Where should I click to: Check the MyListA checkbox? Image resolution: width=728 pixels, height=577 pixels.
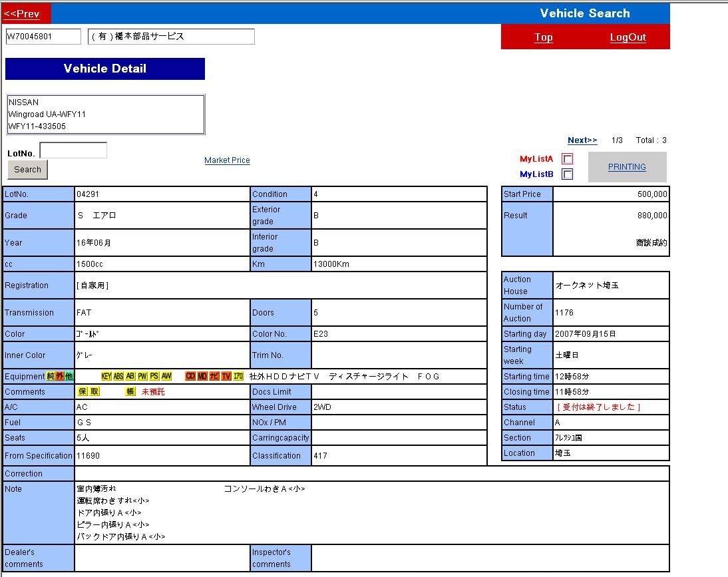(568, 159)
